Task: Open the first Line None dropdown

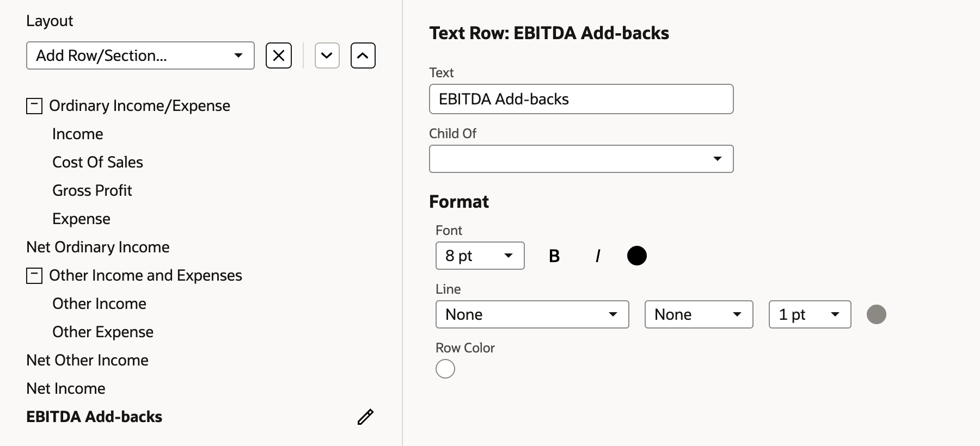Action: point(532,314)
